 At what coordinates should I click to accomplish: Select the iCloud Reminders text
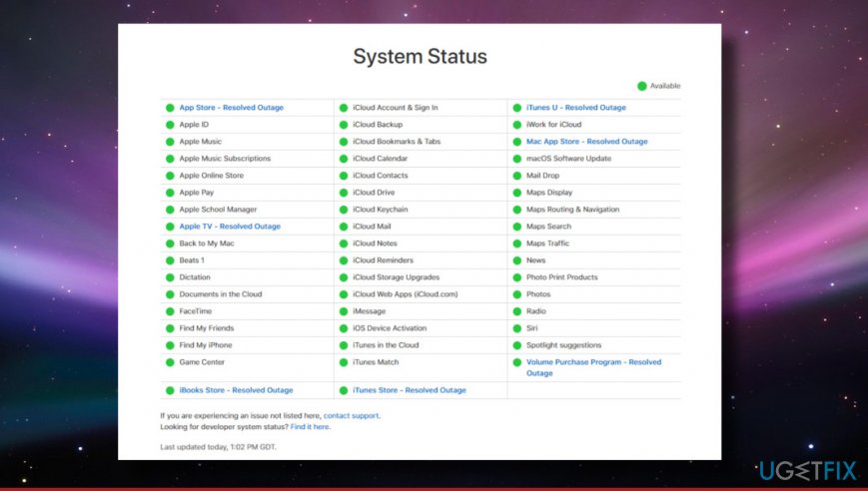click(384, 260)
